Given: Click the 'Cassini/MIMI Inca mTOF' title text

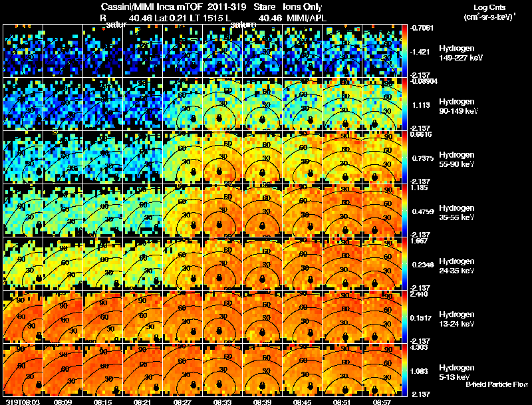Looking at the screenshot, I should coord(152,7).
